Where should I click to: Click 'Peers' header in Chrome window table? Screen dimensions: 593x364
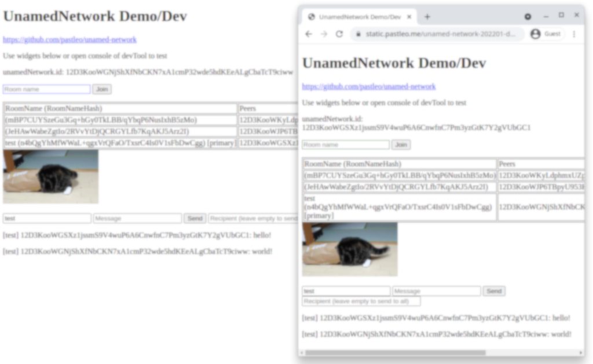(541, 164)
